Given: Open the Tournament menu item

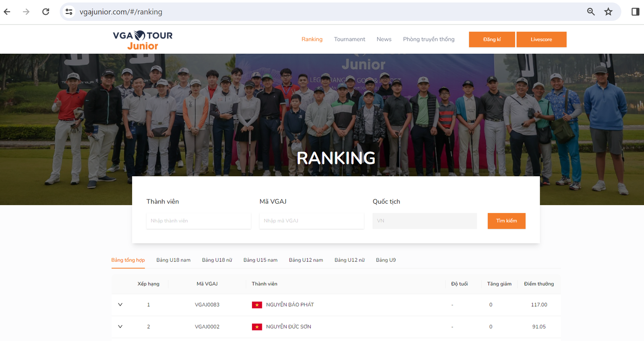Looking at the screenshot, I should tap(349, 39).
